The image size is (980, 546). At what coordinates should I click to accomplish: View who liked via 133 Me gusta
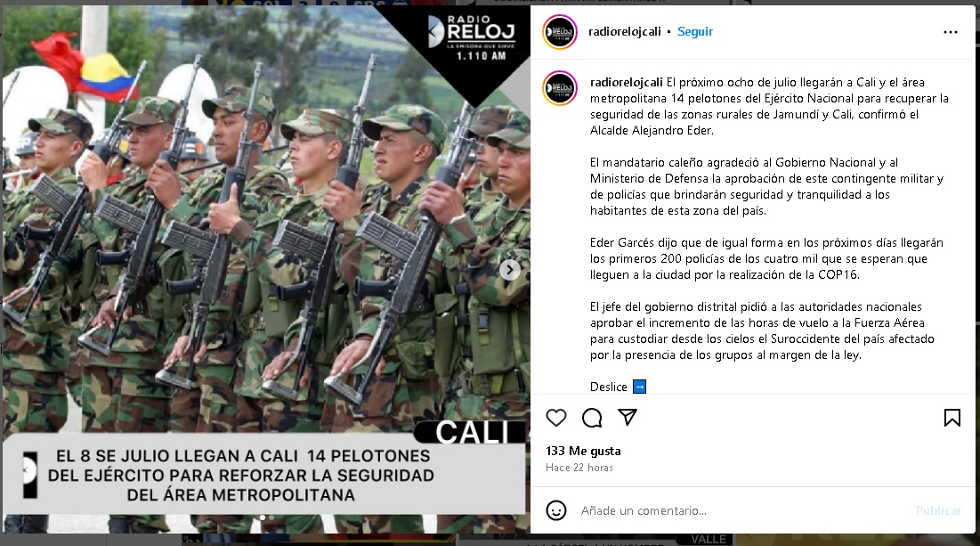pyautogui.click(x=583, y=451)
